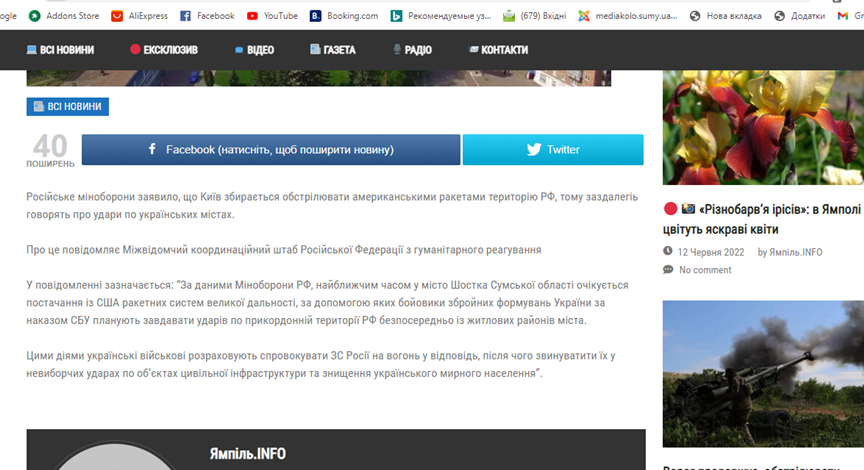Click the camera icon by the iris headline
Screen dimensions: 864x470
[688, 208]
